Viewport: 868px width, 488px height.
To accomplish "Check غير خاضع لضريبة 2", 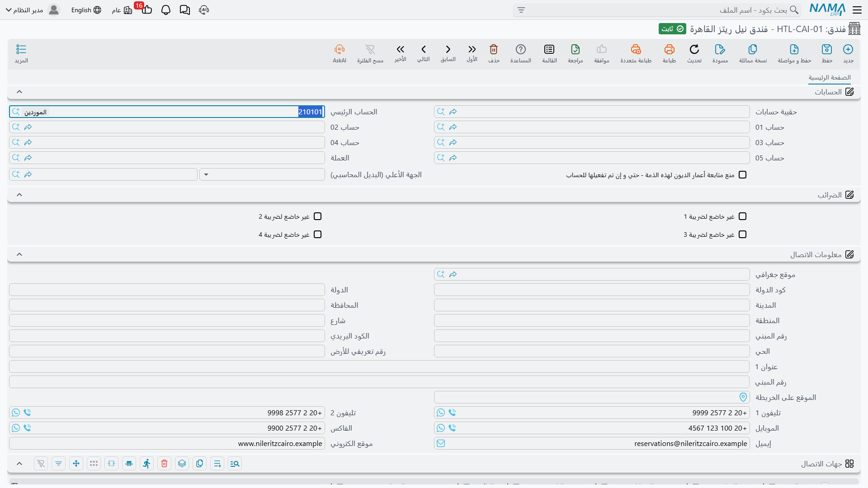I will pyautogui.click(x=317, y=216).
